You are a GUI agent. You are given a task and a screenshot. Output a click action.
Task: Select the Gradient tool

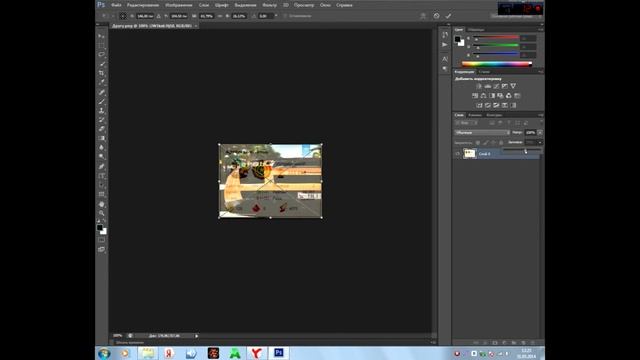coord(101,138)
